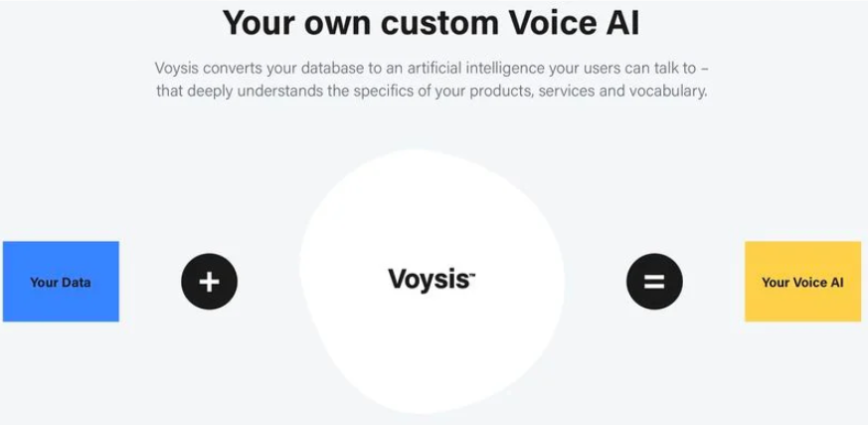Click the white blob behind Voysis

[x=432, y=282]
